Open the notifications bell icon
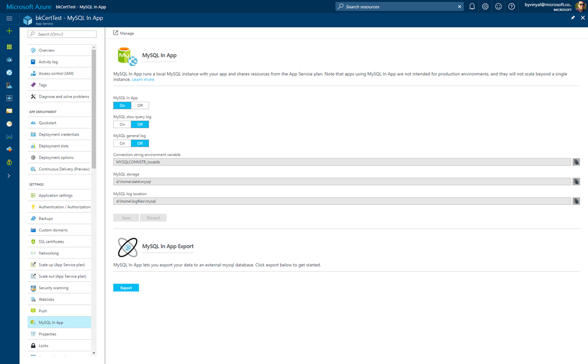 pos(472,6)
